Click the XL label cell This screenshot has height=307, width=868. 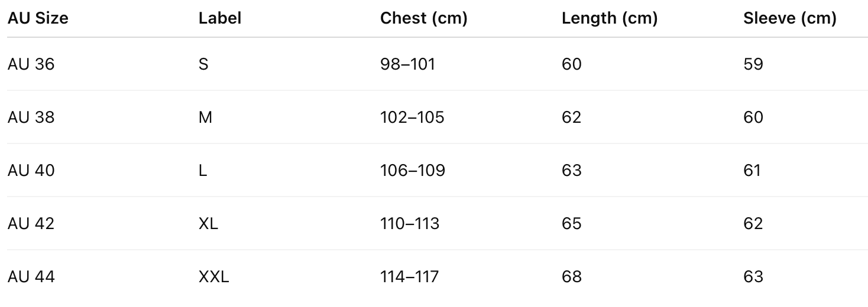tap(208, 223)
